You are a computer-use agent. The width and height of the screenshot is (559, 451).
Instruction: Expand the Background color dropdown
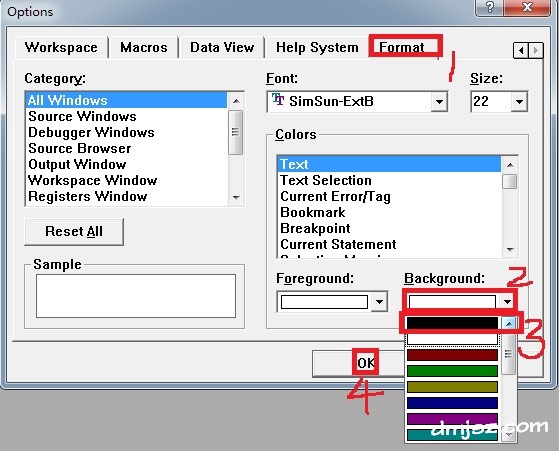[507, 302]
